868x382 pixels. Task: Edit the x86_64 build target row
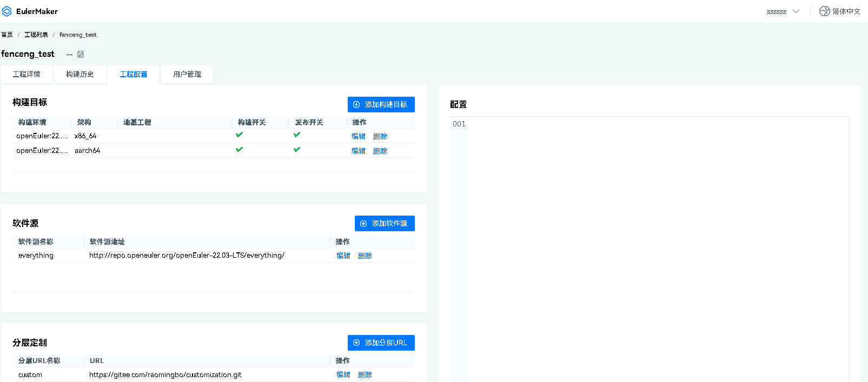[x=358, y=137]
